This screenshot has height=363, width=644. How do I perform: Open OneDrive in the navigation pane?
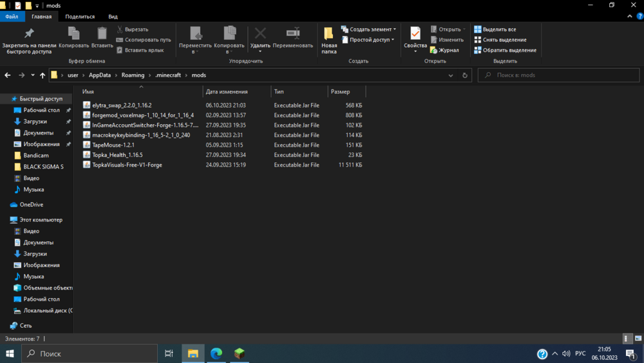pyautogui.click(x=31, y=205)
